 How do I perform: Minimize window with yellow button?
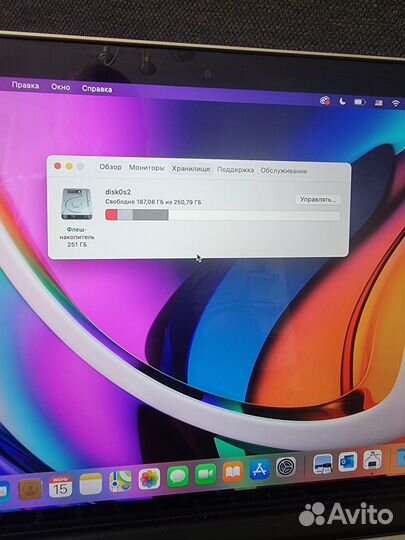[69, 166]
